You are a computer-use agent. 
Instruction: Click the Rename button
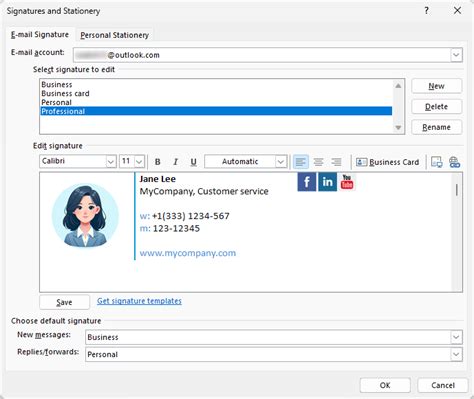[436, 127]
